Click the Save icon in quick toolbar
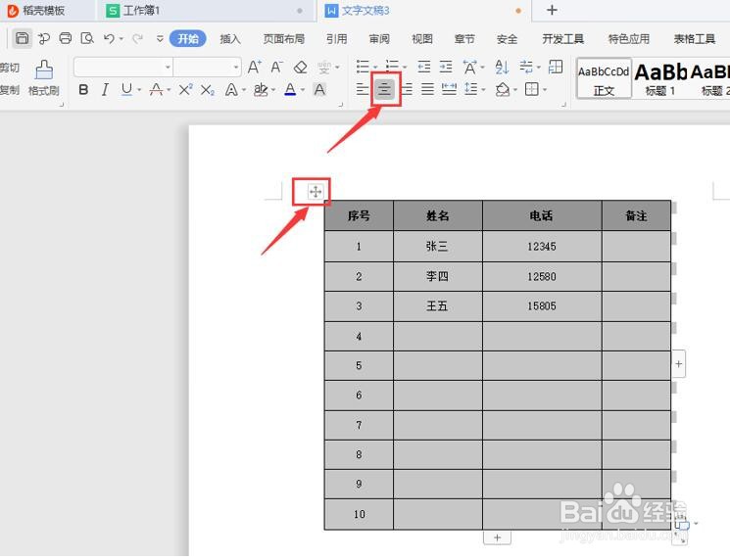 [x=22, y=38]
